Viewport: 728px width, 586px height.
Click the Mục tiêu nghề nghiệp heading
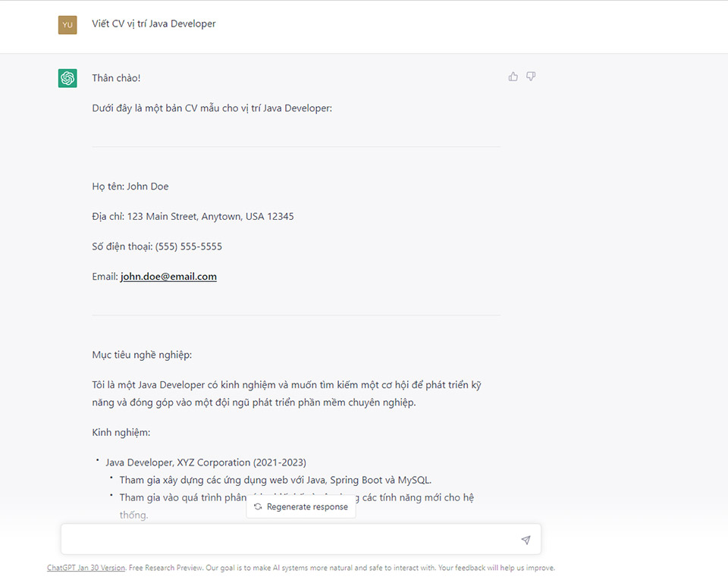[x=142, y=355]
